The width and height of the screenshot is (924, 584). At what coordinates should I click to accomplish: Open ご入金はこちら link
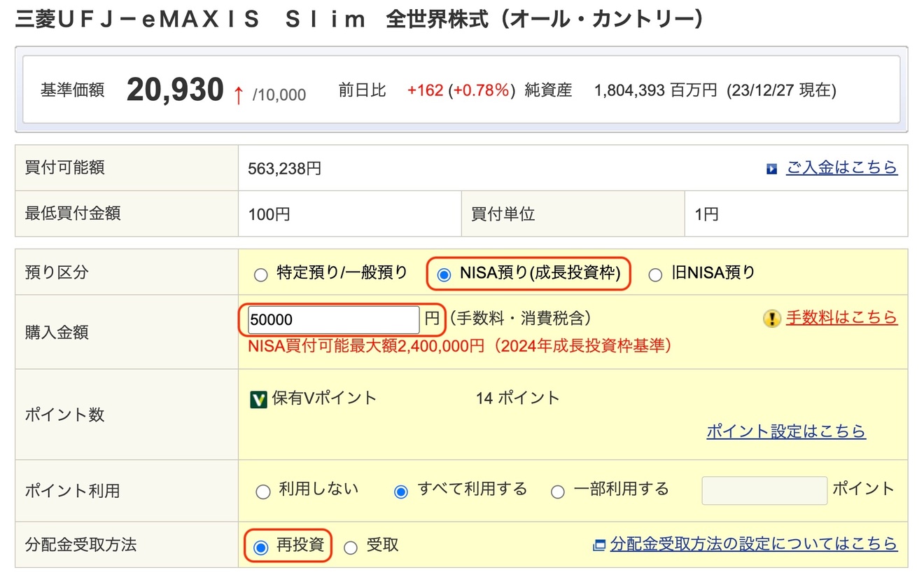(841, 167)
